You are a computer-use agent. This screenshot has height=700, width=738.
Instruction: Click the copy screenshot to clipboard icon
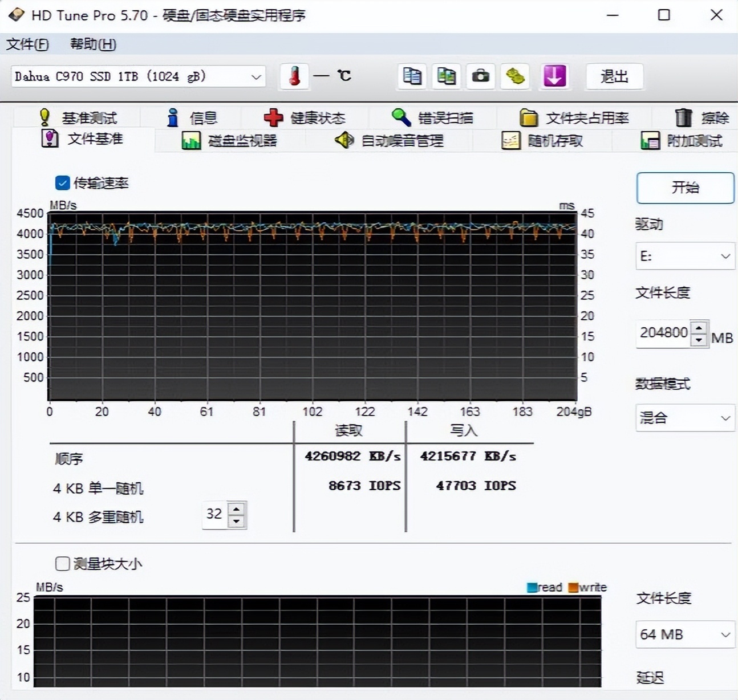point(446,76)
